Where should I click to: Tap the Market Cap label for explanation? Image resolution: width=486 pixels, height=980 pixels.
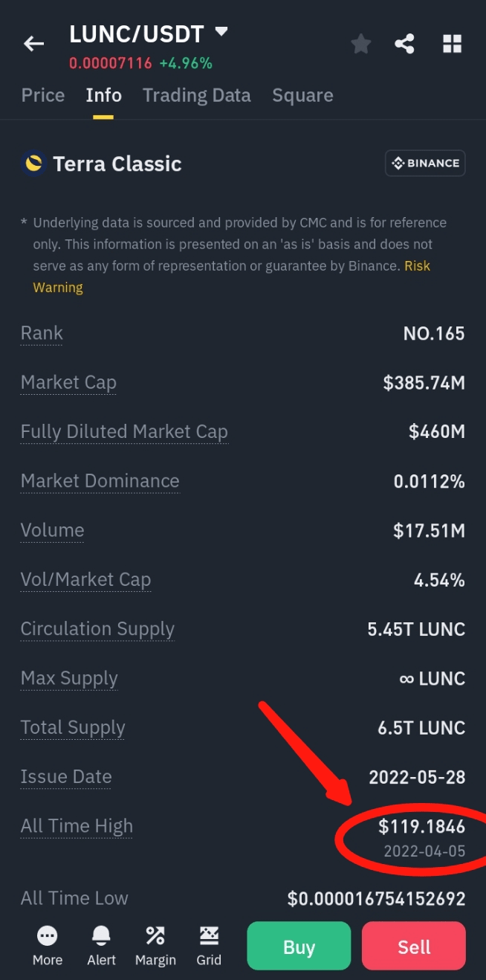68,382
